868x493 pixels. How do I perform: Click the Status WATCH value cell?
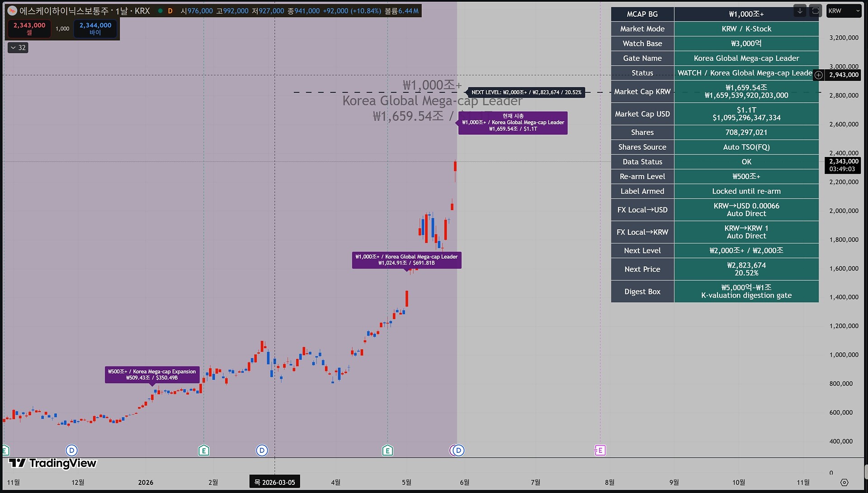(x=746, y=73)
